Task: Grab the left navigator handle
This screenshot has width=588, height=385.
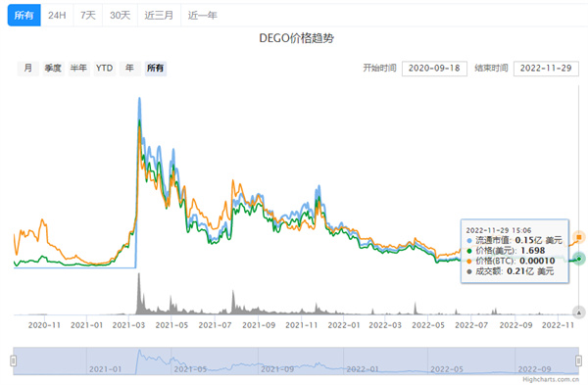Action: click(14, 361)
